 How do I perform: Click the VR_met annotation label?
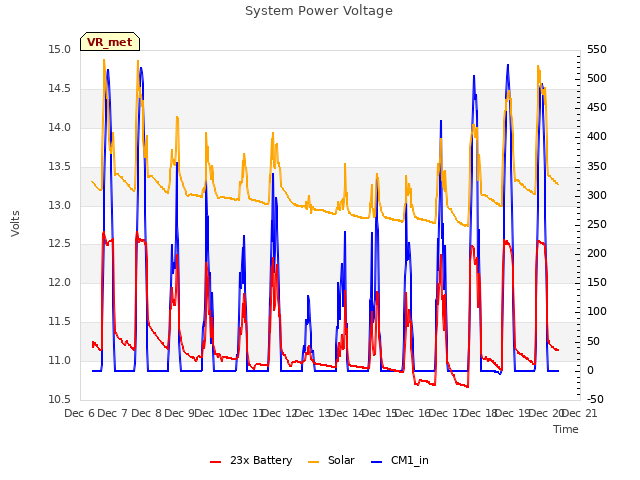click(x=110, y=42)
